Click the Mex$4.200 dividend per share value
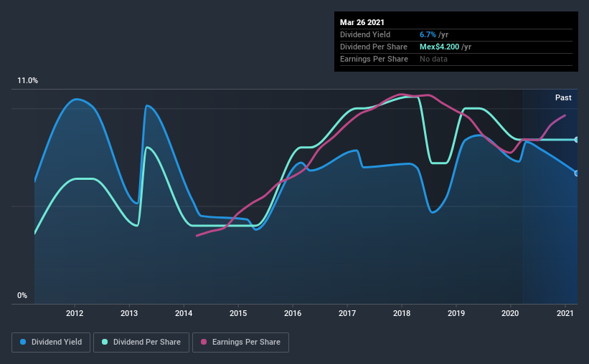Viewport: 589px width, 364px height. [439, 47]
